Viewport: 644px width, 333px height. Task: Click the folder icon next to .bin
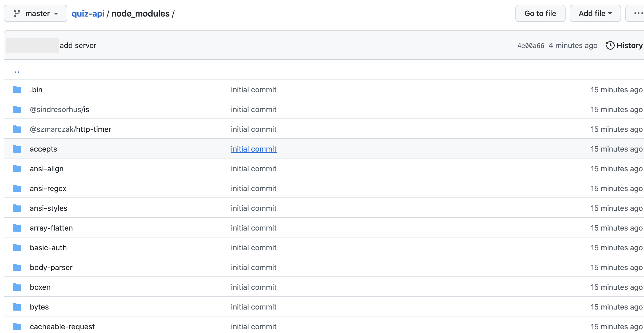[x=17, y=90]
